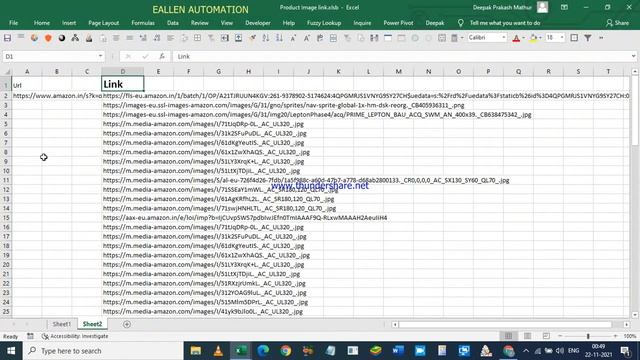
Task: Open VLC media player from the taskbar
Action: [x=218, y=351]
